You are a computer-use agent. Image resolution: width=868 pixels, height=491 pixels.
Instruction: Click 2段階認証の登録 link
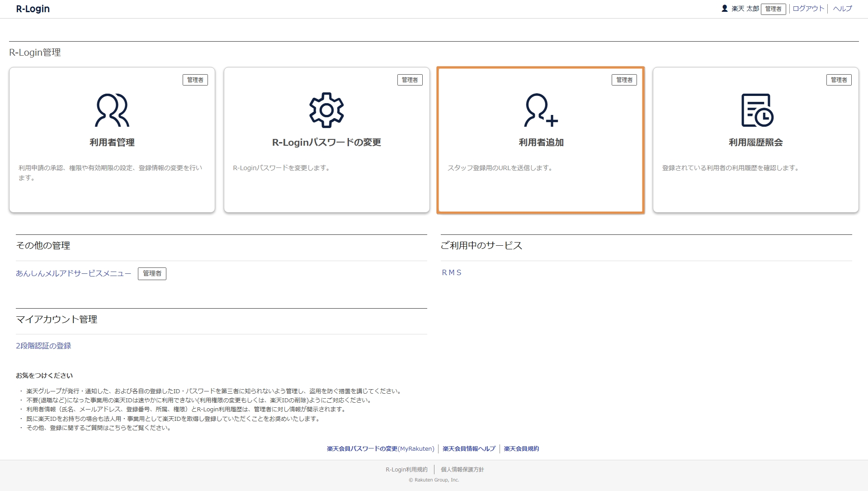[x=43, y=346]
